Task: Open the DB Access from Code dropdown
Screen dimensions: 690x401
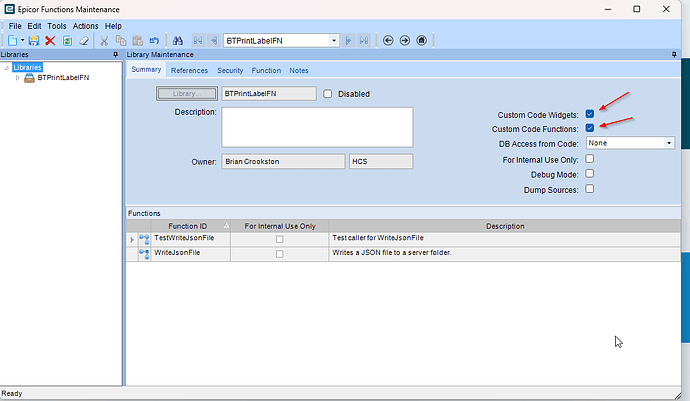Action: tap(669, 143)
